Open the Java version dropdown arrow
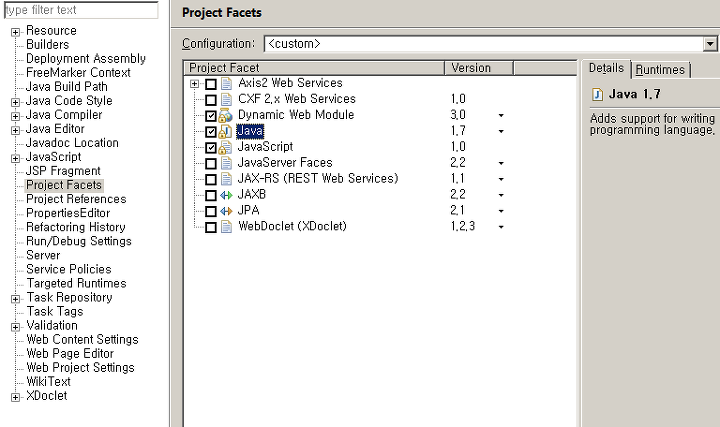Viewport: 720px width, 427px height. (x=501, y=131)
